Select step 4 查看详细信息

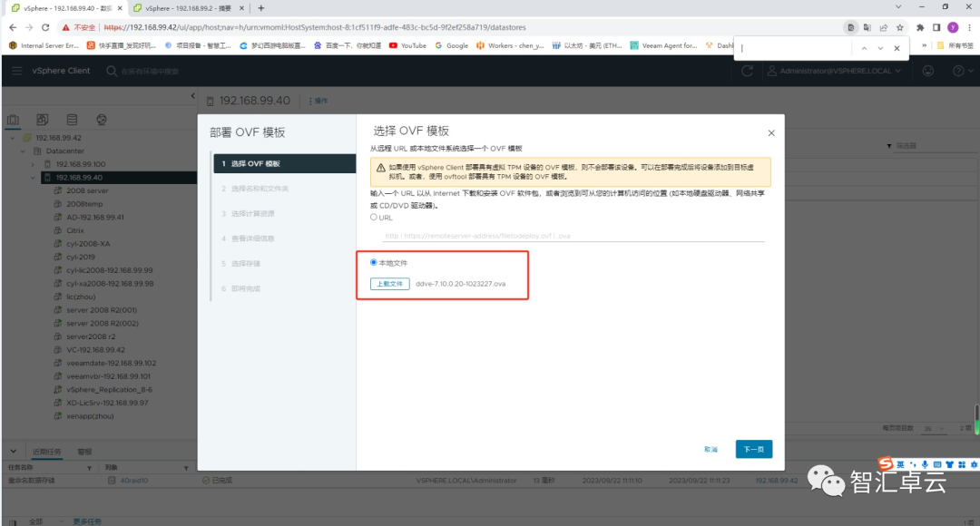[248, 239]
